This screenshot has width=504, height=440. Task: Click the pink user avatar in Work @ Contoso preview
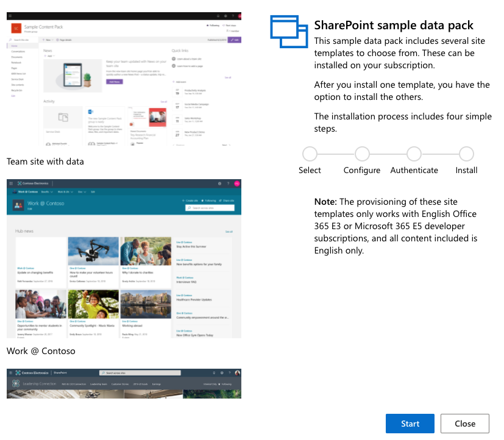click(x=236, y=183)
